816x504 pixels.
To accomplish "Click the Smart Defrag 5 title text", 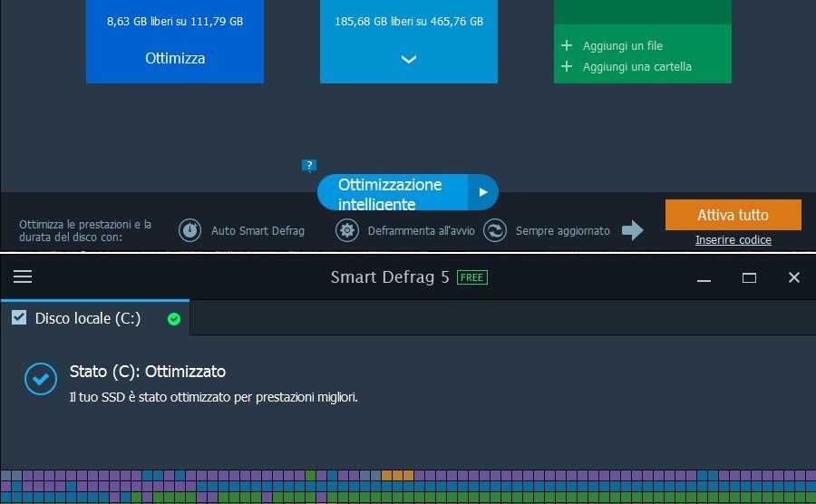I will 390,277.
